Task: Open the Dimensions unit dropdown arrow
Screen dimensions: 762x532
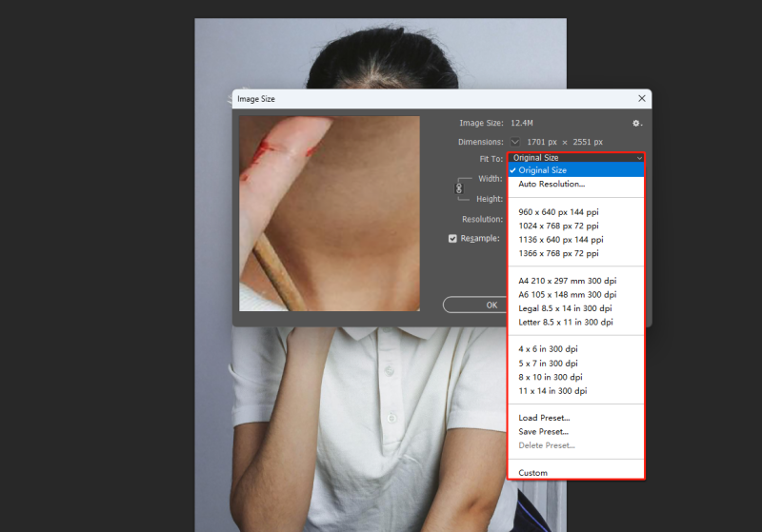Action: click(x=515, y=142)
